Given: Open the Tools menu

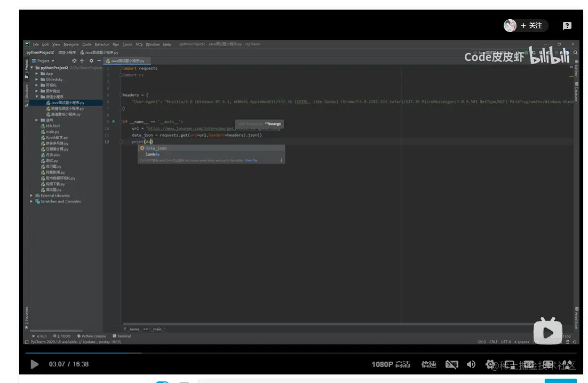Looking at the screenshot, I should click(127, 44).
